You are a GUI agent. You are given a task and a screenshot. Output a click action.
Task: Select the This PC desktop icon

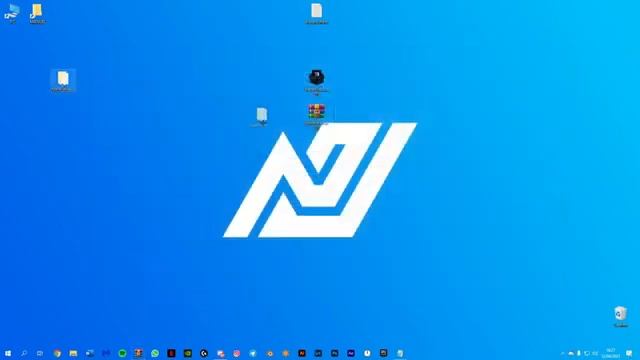pyautogui.click(x=12, y=13)
